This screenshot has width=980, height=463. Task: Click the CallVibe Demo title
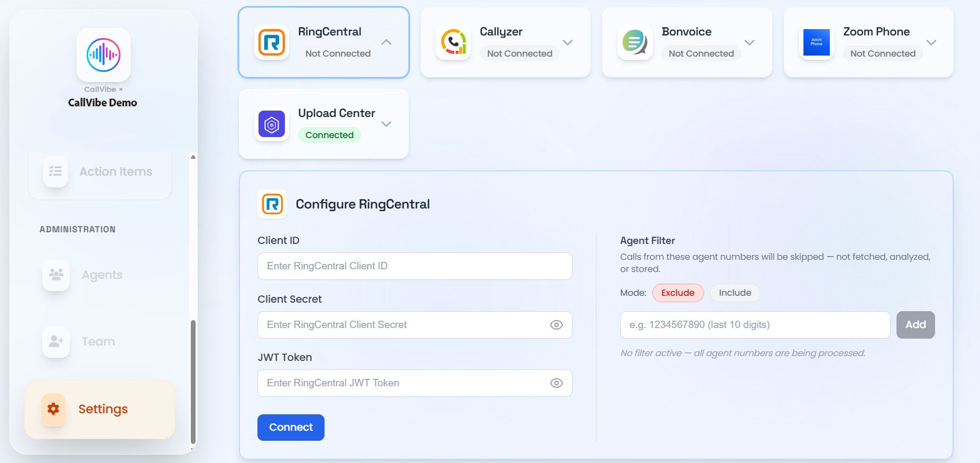[x=103, y=103]
